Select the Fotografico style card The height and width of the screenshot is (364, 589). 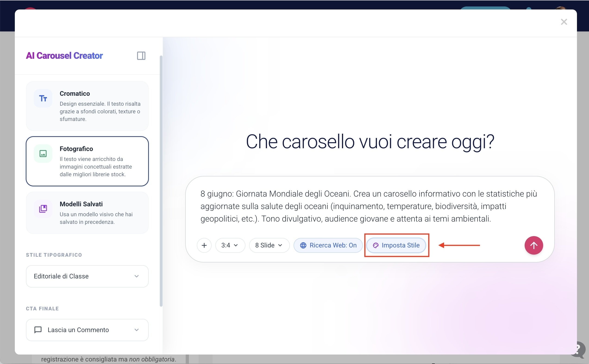tap(87, 161)
